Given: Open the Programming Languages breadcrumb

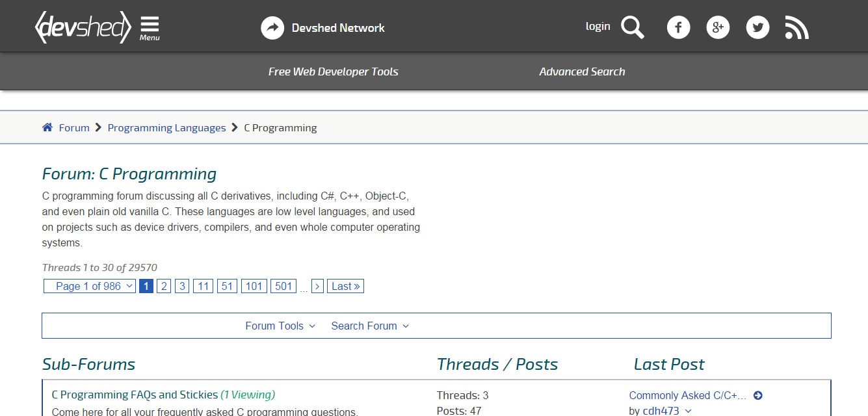Looking at the screenshot, I should coord(167,127).
